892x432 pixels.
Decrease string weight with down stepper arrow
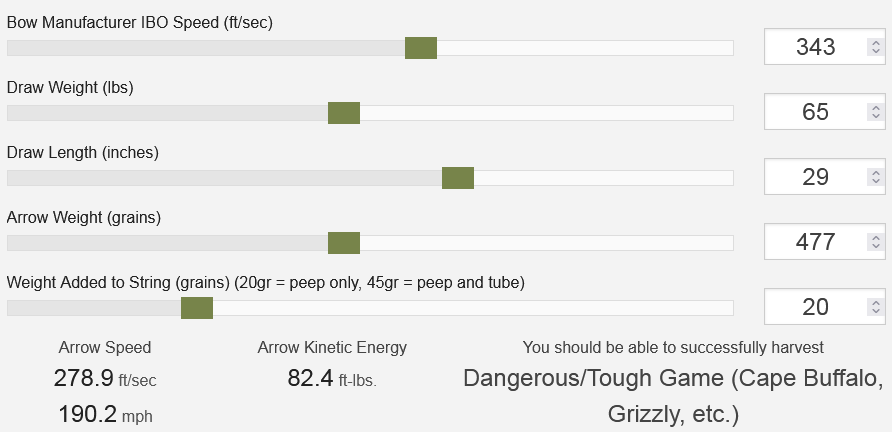pos(876,311)
